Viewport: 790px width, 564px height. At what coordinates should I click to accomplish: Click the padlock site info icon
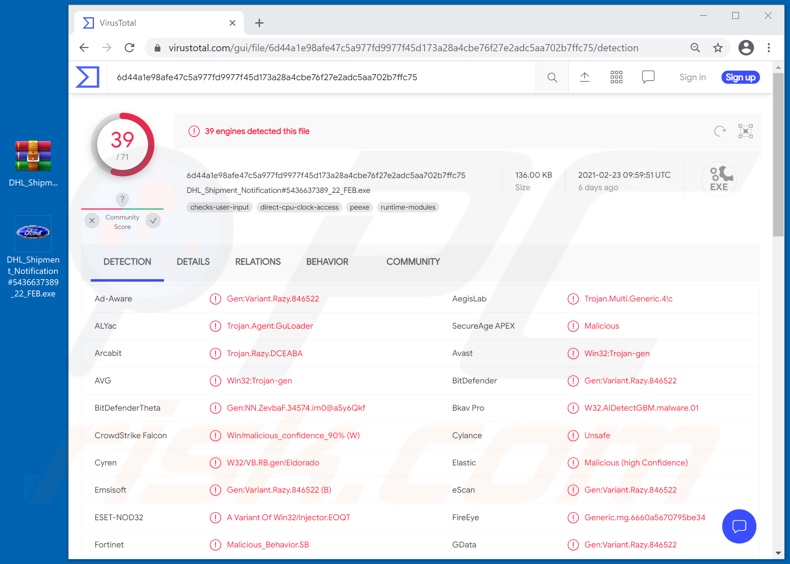click(158, 48)
